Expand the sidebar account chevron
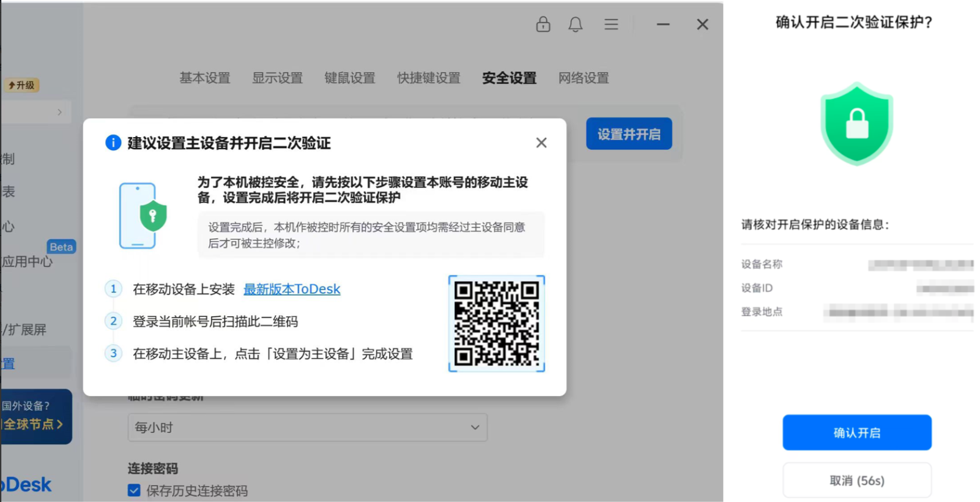Screen dimensions: 980x502 [x=59, y=112]
